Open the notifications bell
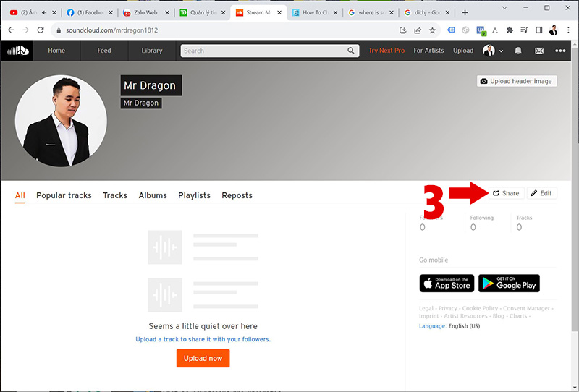This screenshot has height=392, width=579. pos(519,51)
